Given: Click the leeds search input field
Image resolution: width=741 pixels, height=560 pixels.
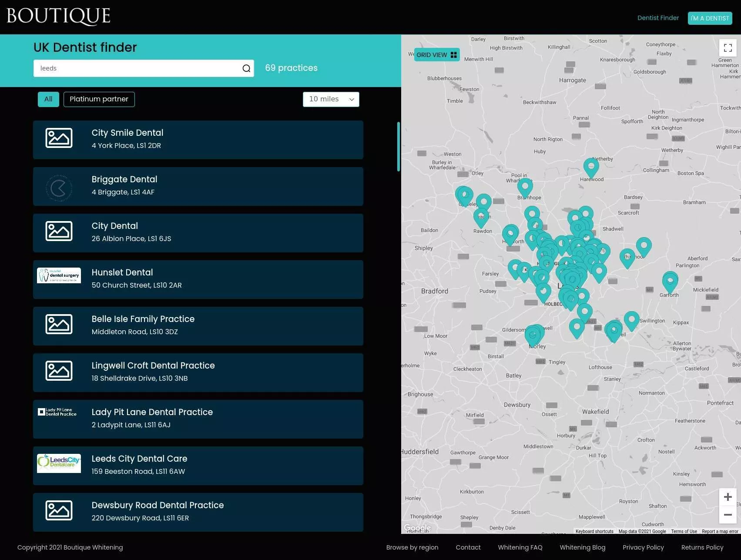Looking at the screenshot, I should click(x=144, y=68).
